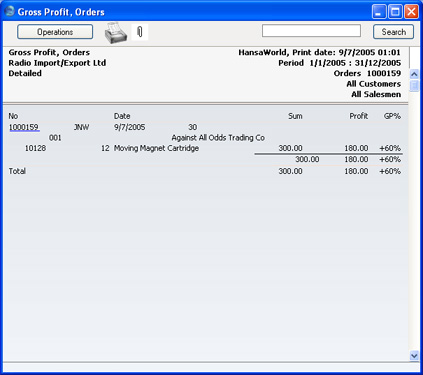The width and height of the screenshot is (423, 375).
Task: Click scrollbar down arrow
Action: (414, 356)
